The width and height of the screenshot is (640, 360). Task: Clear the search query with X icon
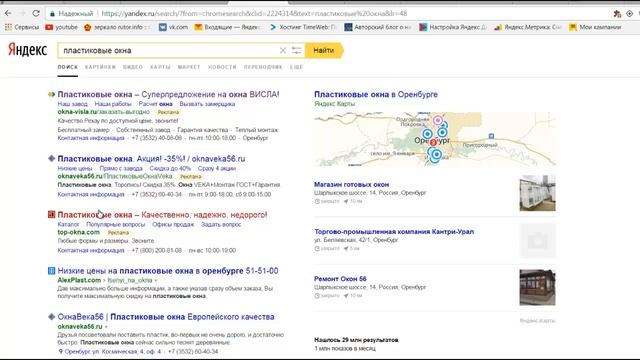[x=282, y=51]
